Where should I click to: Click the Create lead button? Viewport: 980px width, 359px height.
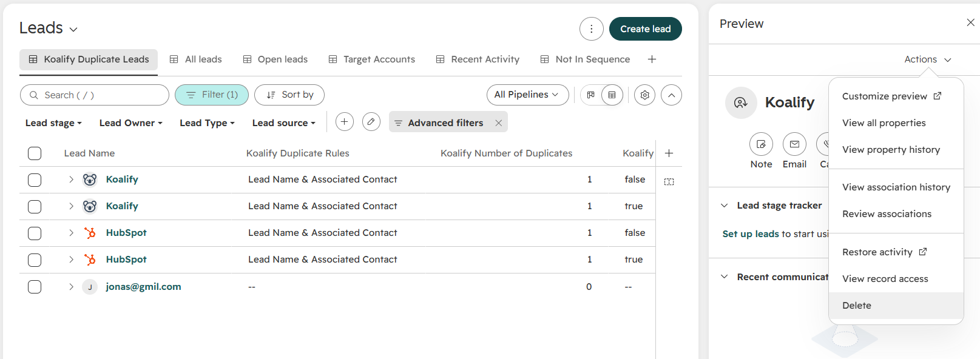645,29
